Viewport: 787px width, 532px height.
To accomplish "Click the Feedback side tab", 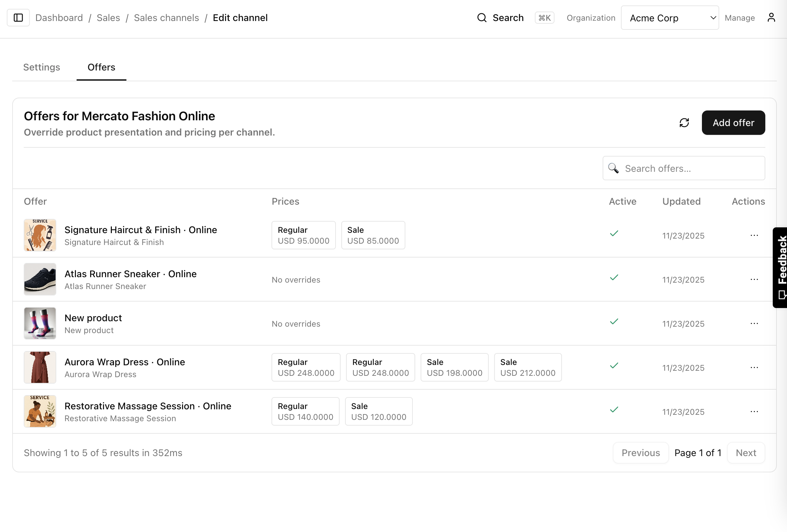I will pyautogui.click(x=781, y=267).
